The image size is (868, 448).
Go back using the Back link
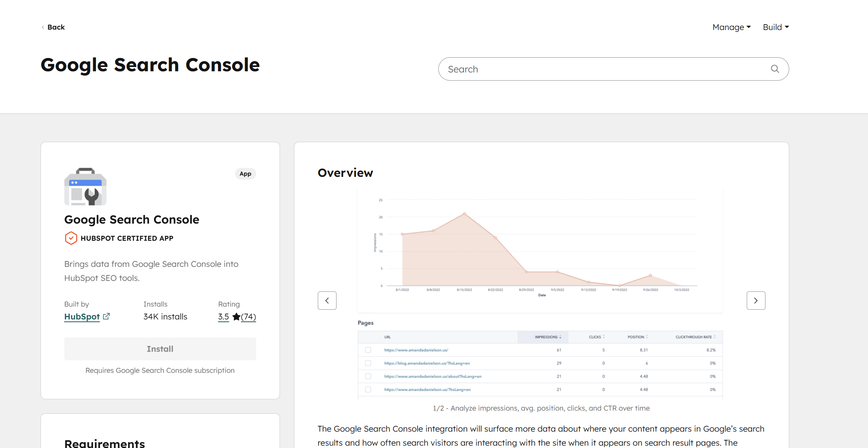pos(53,27)
